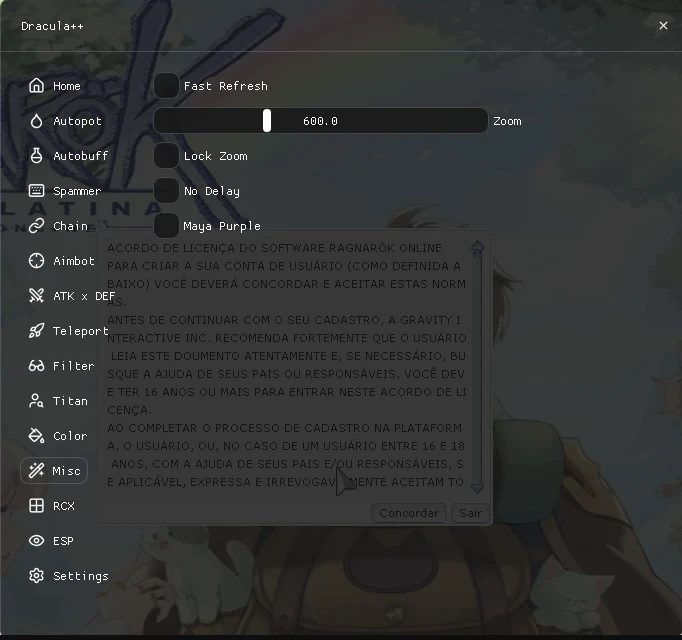The width and height of the screenshot is (682, 640).
Task: Enable the No Delay checkbox
Action: 166,191
